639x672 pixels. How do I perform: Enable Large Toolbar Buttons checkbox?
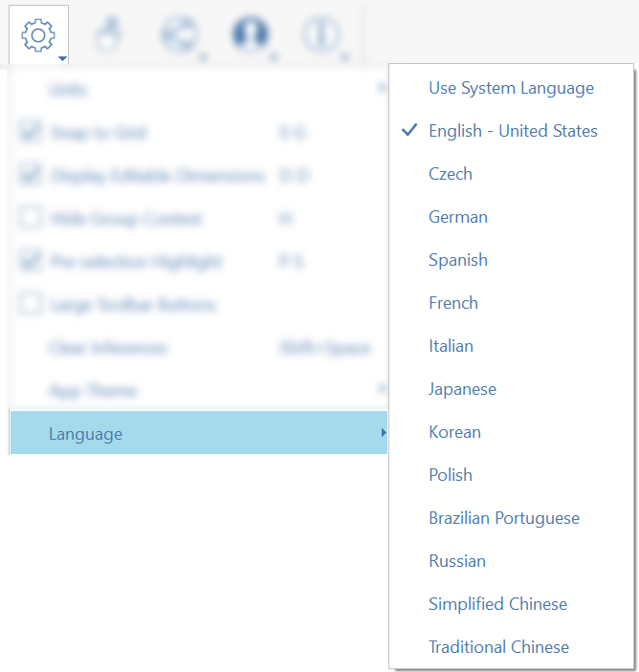click(32, 305)
